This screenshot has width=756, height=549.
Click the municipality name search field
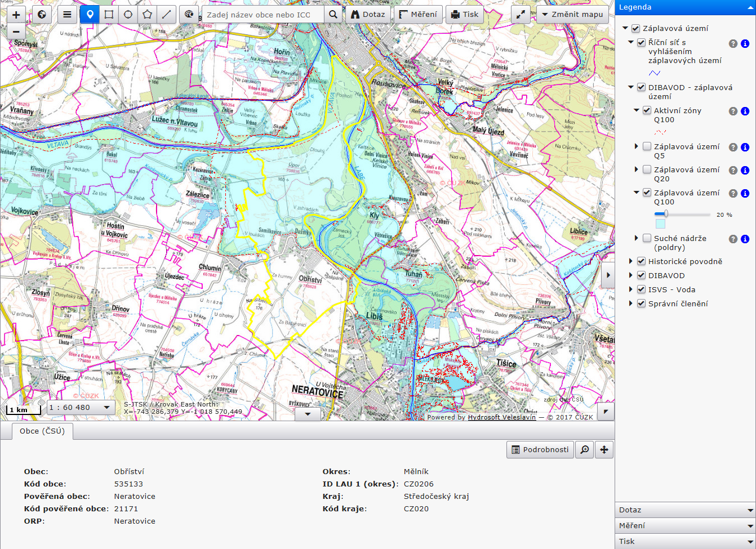point(263,15)
